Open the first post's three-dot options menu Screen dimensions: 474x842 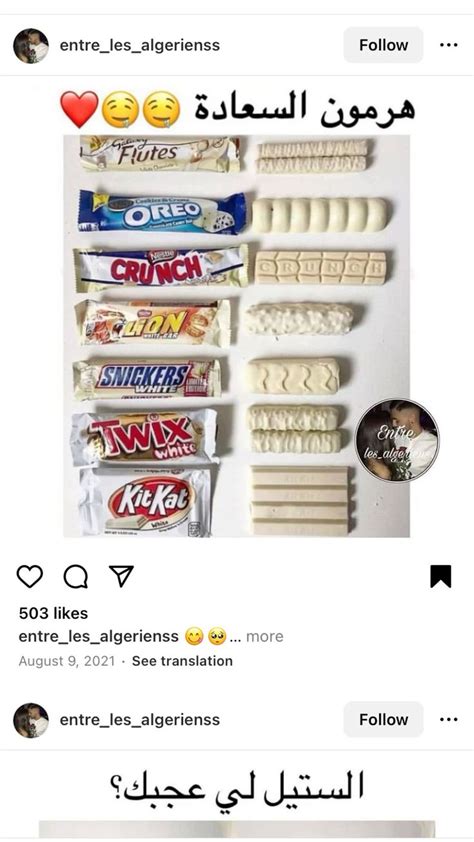[448, 45]
